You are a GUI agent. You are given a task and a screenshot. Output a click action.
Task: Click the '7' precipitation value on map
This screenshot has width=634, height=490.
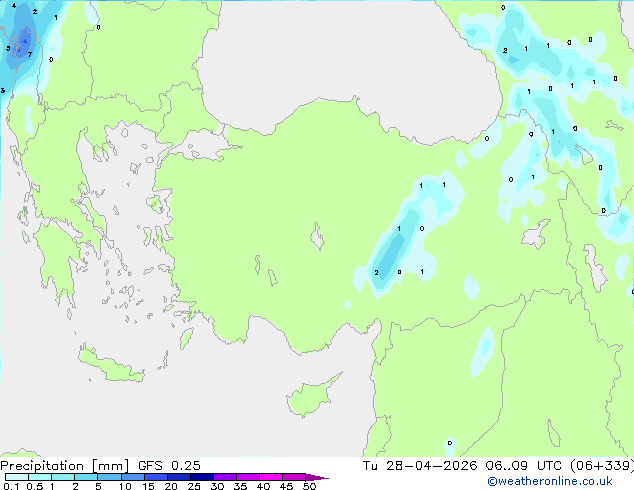pyautogui.click(x=30, y=55)
